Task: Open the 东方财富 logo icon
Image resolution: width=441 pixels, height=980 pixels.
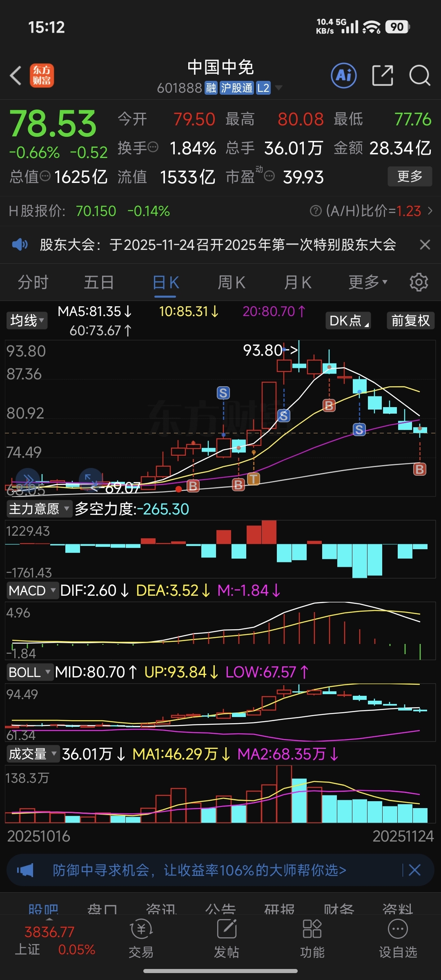Action: [x=42, y=76]
